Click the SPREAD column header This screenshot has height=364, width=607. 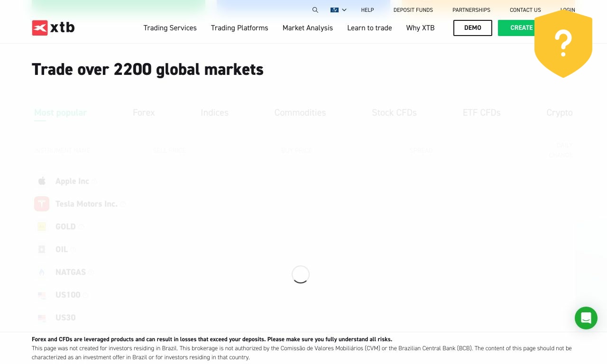point(421,150)
